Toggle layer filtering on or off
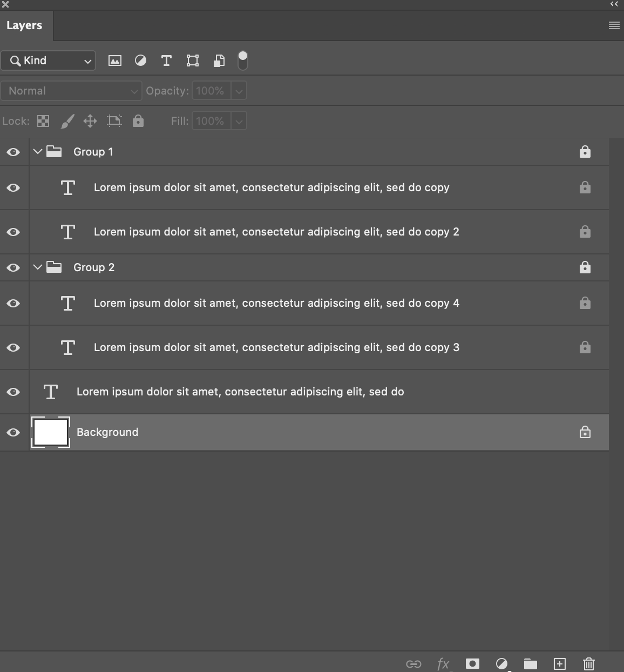Viewport: 624px width, 672px height. pyautogui.click(x=242, y=61)
